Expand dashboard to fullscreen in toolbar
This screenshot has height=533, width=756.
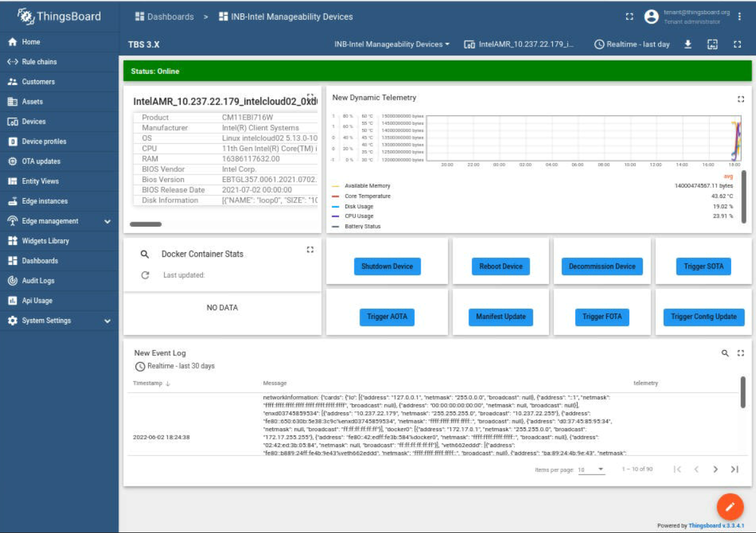737,45
